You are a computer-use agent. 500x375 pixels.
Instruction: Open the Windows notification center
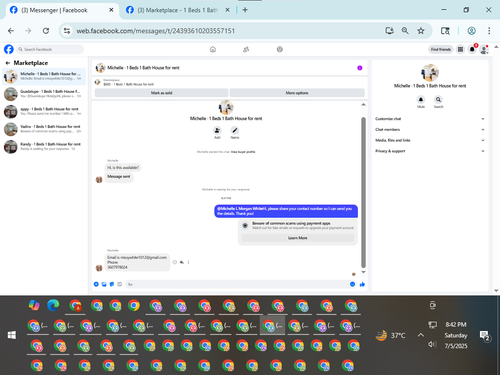pos(484,336)
